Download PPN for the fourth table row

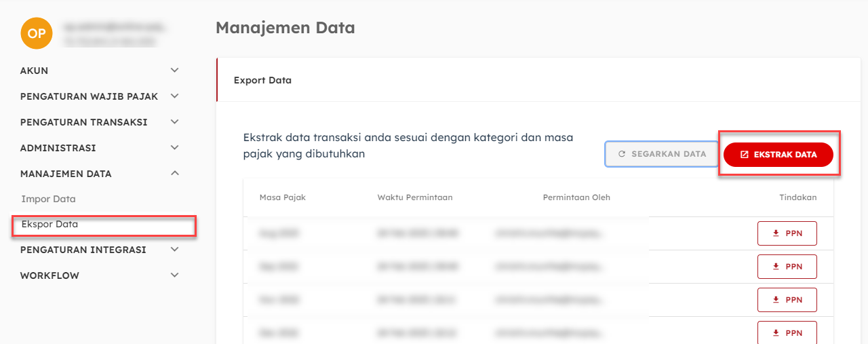787,332
